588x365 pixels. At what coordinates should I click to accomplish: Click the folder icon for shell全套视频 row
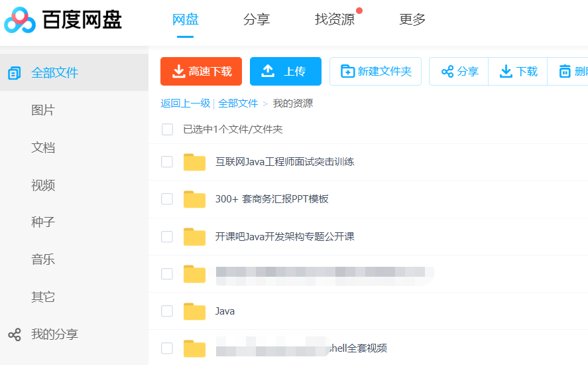pyautogui.click(x=194, y=348)
